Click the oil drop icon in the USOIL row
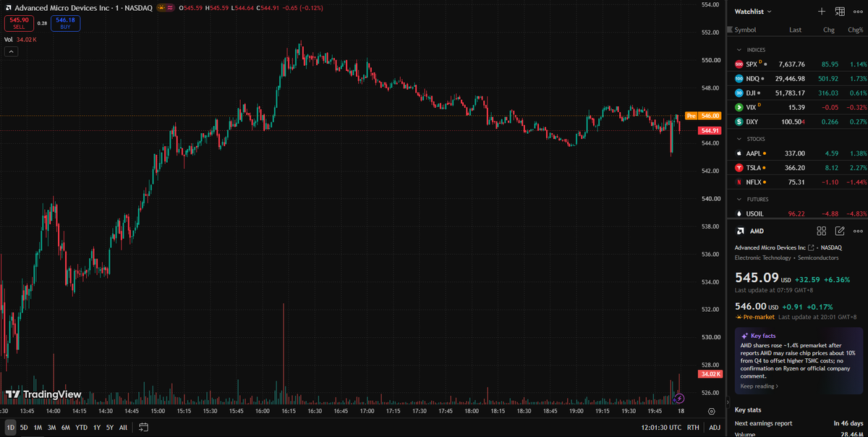The width and height of the screenshot is (868, 437). point(739,213)
